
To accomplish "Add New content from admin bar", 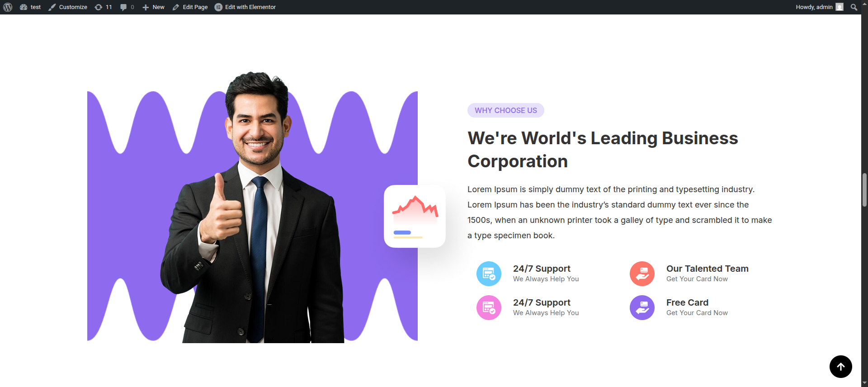I will [x=153, y=7].
